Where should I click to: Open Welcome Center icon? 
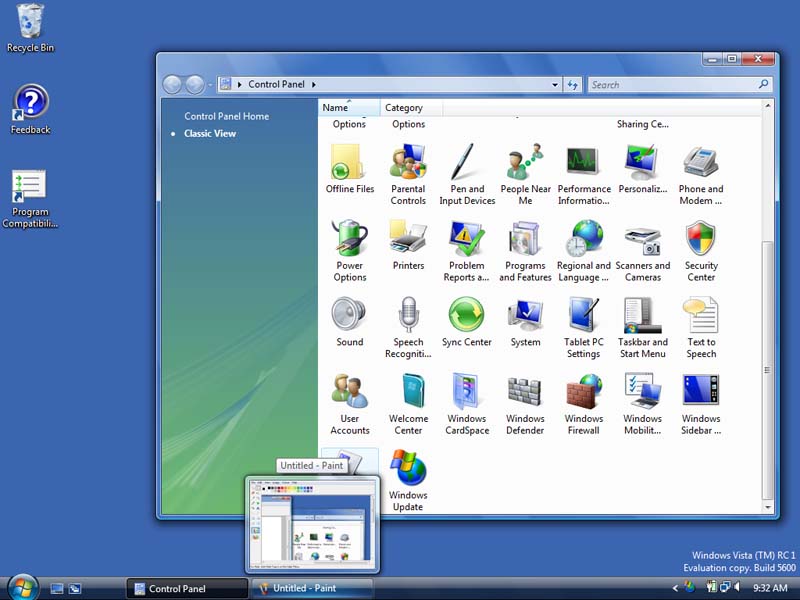[408, 404]
